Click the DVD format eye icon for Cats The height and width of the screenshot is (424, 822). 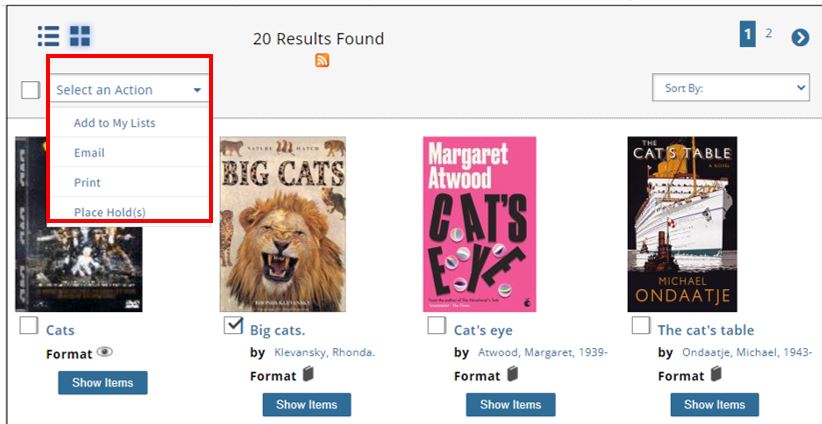coord(105,353)
